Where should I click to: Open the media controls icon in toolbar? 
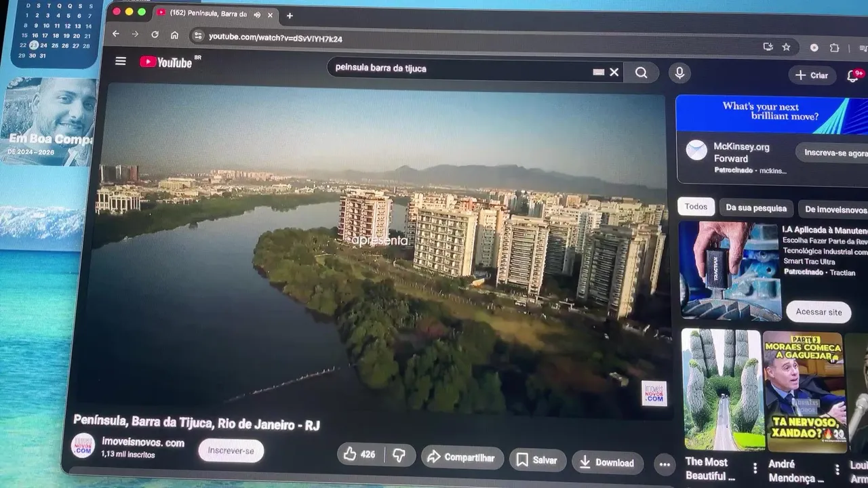coord(863,49)
